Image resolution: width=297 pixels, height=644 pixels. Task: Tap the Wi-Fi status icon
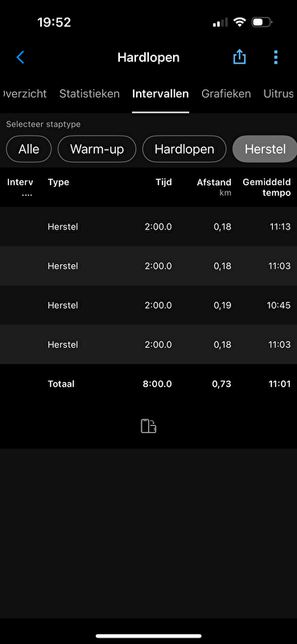pos(239,22)
